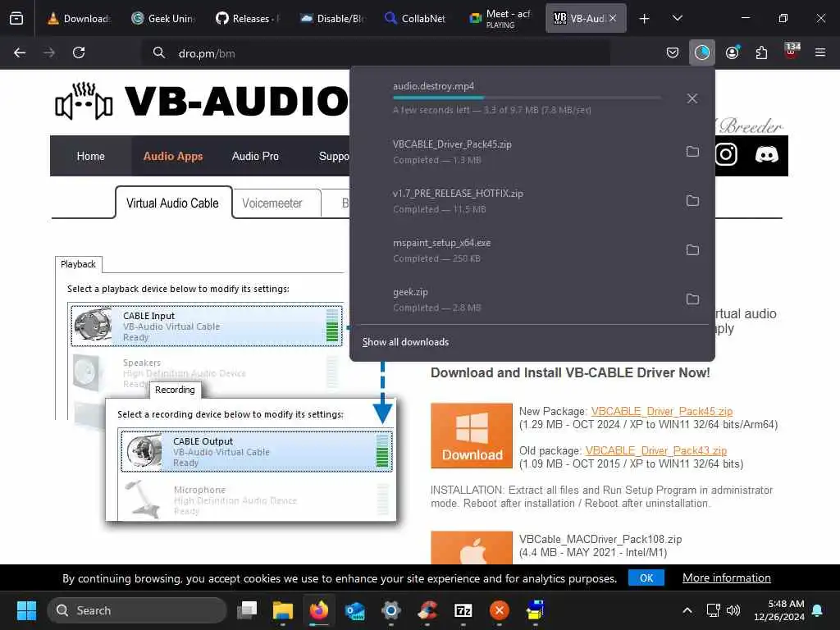The width and height of the screenshot is (840, 630).
Task: Switch to CollabNet tab
Action: coord(416,18)
